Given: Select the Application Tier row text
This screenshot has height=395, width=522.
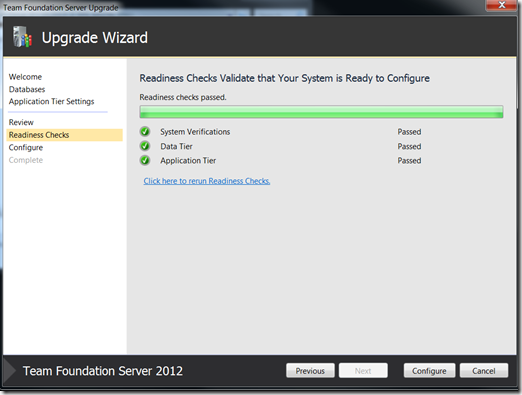Looking at the screenshot, I should pyautogui.click(x=188, y=161).
